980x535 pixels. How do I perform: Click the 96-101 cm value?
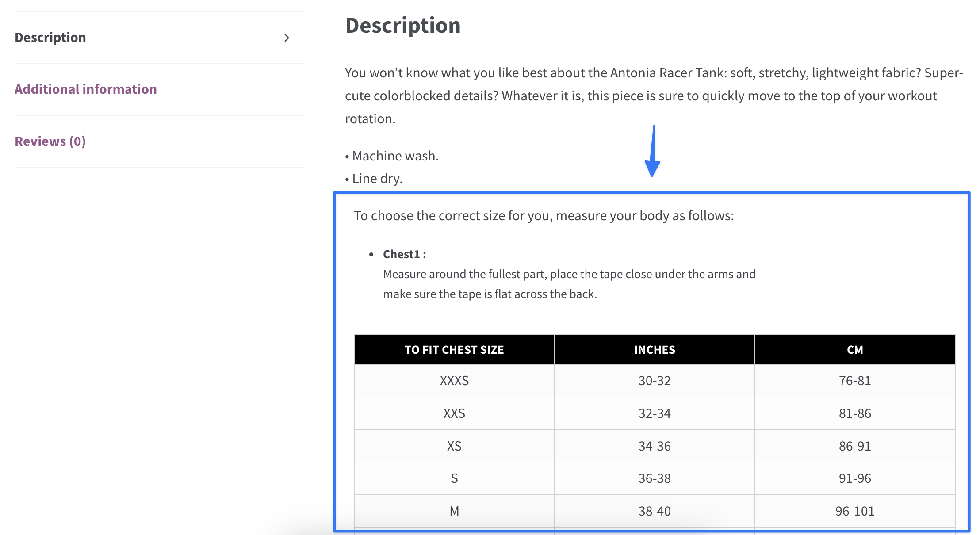(x=854, y=511)
